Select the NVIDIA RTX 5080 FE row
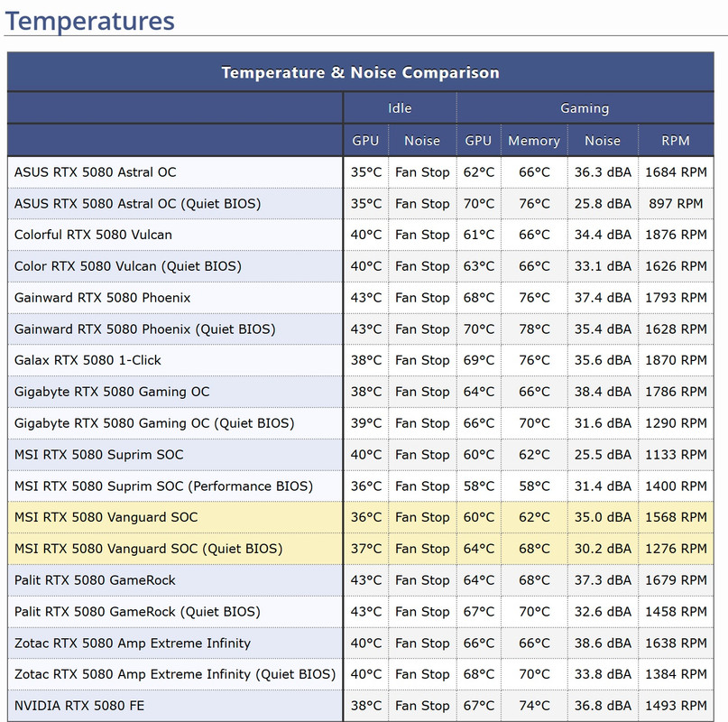728x722 pixels. [x=360, y=706]
